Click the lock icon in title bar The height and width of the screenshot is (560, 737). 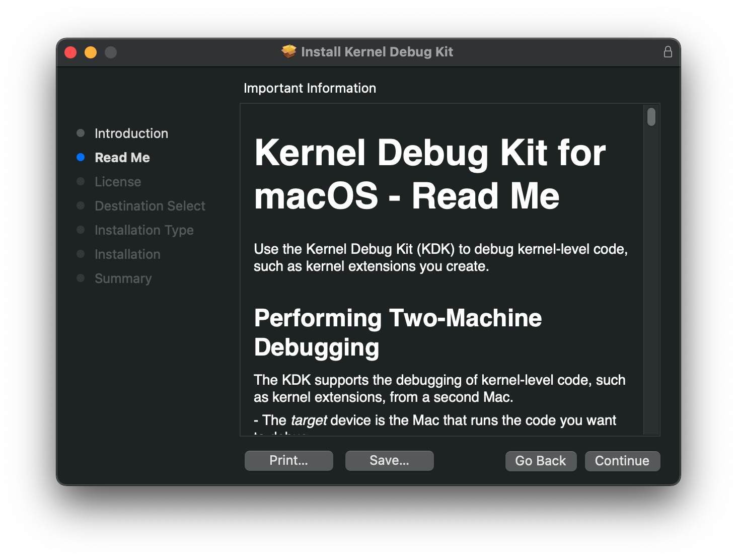(x=668, y=52)
